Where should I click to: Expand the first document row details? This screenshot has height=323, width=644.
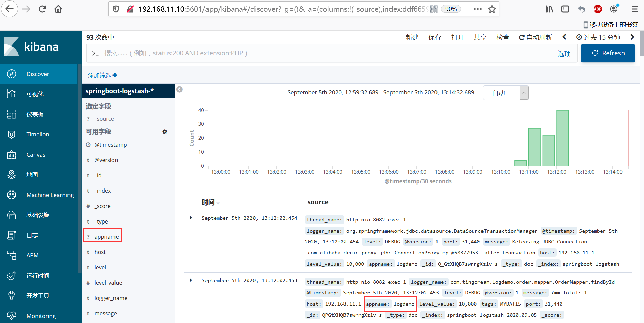coord(191,218)
